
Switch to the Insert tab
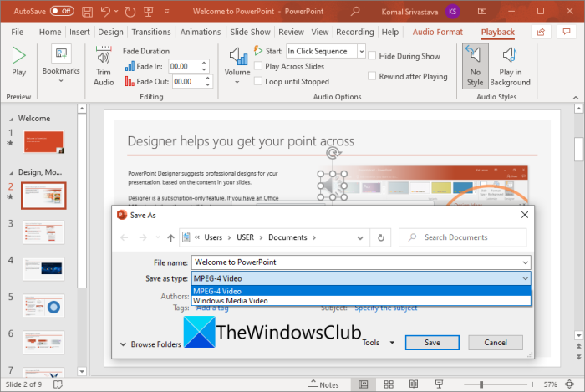[x=79, y=32]
